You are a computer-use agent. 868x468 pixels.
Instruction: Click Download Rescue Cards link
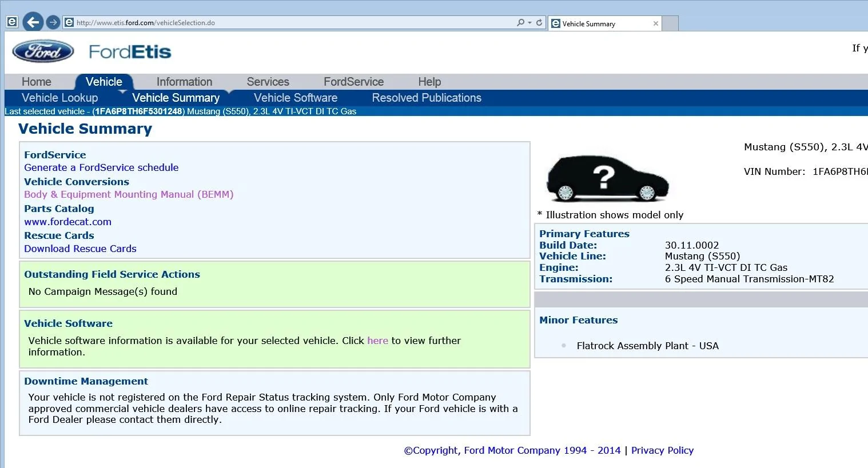tap(80, 249)
